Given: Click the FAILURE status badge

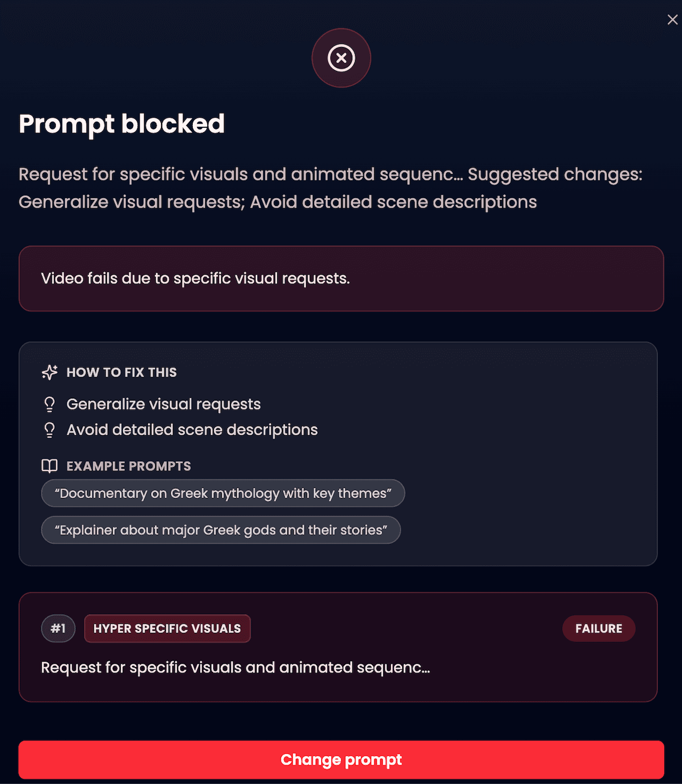Looking at the screenshot, I should pos(598,628).
